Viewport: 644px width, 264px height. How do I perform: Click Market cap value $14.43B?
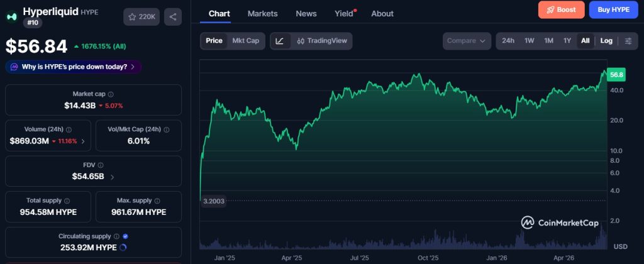coord(80,106)
